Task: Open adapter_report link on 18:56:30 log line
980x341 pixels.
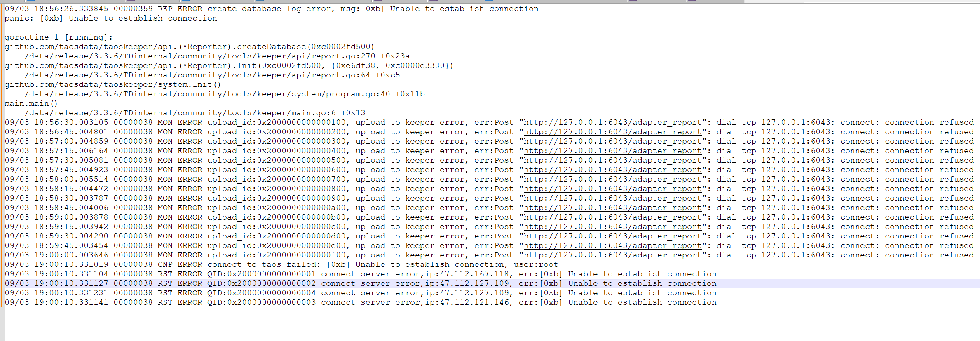Action: [612, 122]
